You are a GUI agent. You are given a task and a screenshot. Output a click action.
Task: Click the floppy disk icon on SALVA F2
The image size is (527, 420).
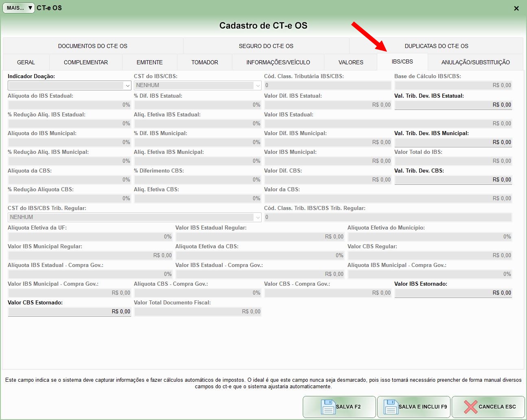[328, 407]
